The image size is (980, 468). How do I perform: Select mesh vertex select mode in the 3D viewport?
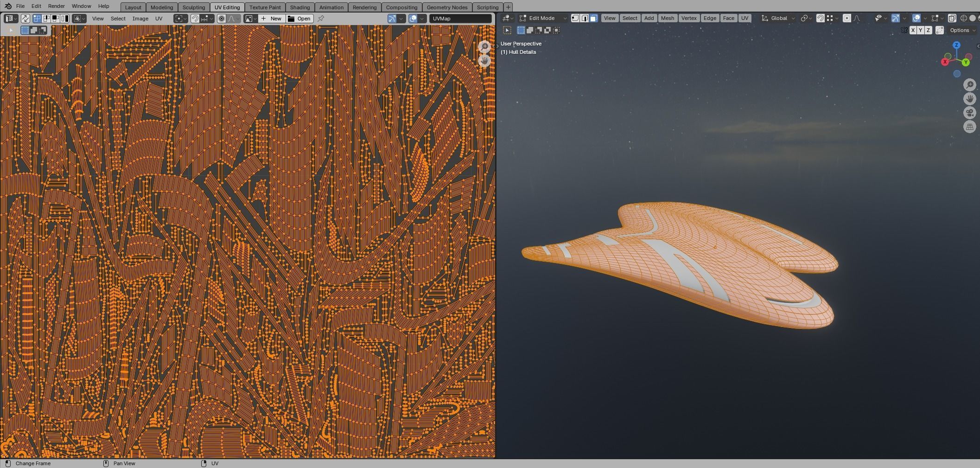(x=575, y=18)
